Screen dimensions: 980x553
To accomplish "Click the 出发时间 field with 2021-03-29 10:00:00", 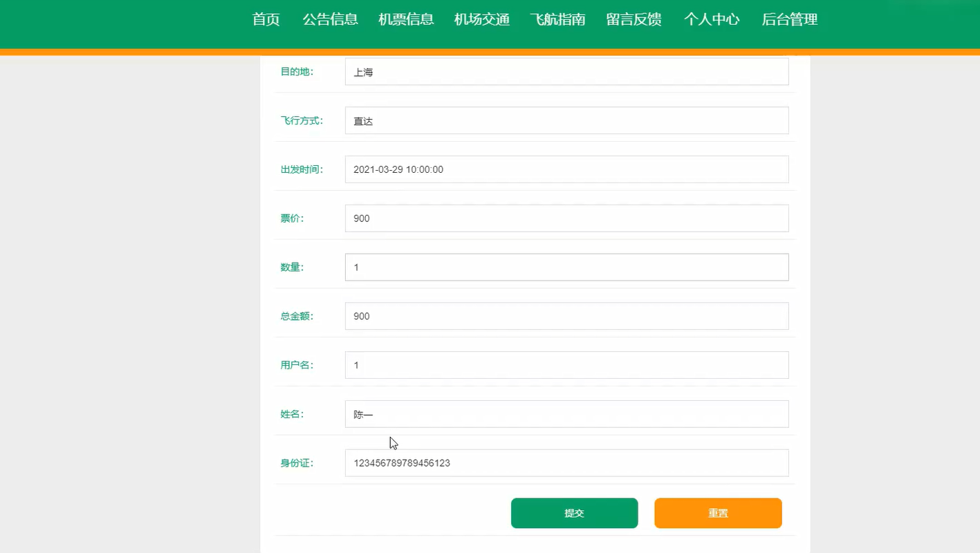I will [x=566, y=169].
